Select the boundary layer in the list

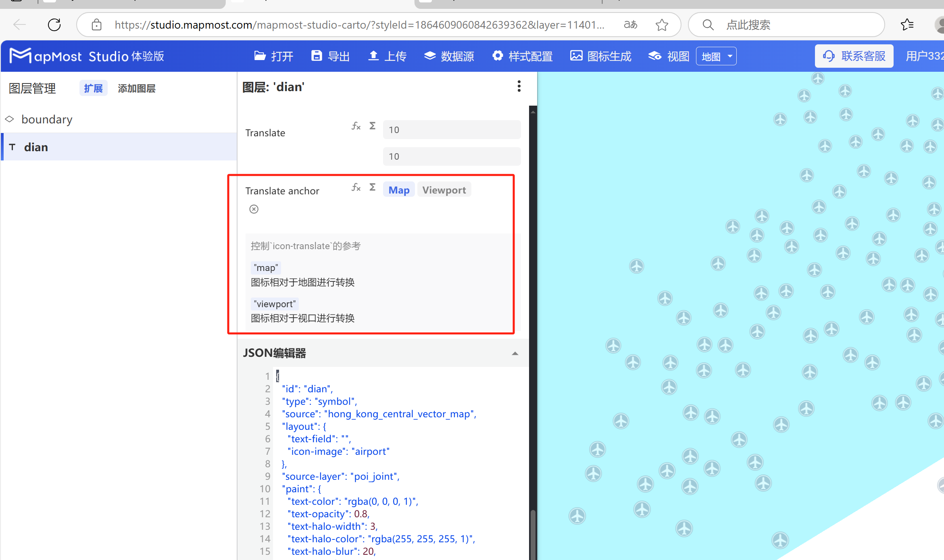click(x=47, y=119)
